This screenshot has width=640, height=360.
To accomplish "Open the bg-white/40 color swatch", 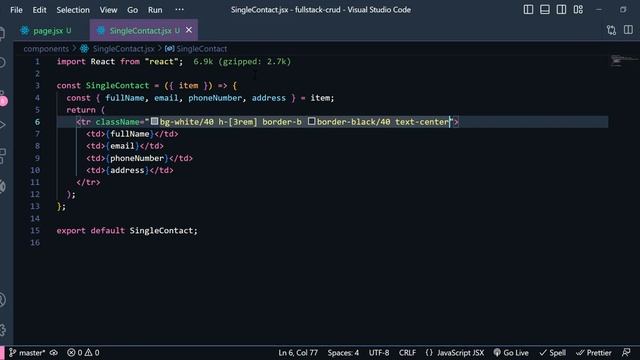I will (x=154, y=121).
